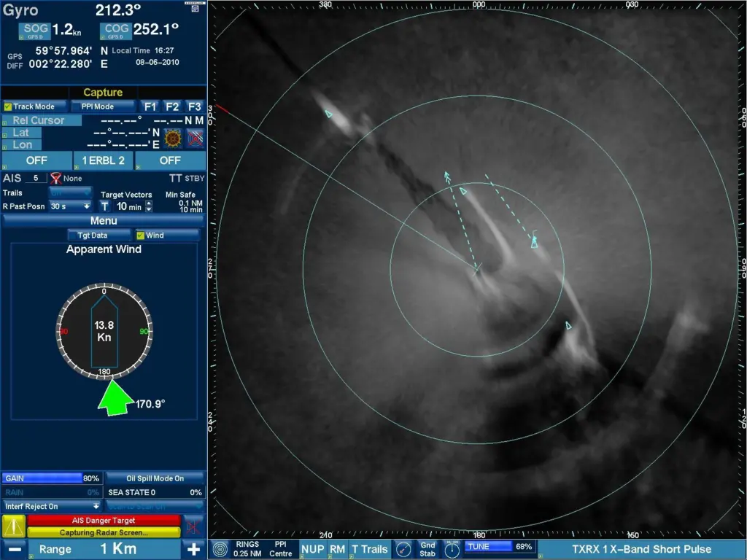Viewport: 747px width, 560px height.
Task: Toggle Gnd Stab stabilisation mode
Action: (427, 549)
